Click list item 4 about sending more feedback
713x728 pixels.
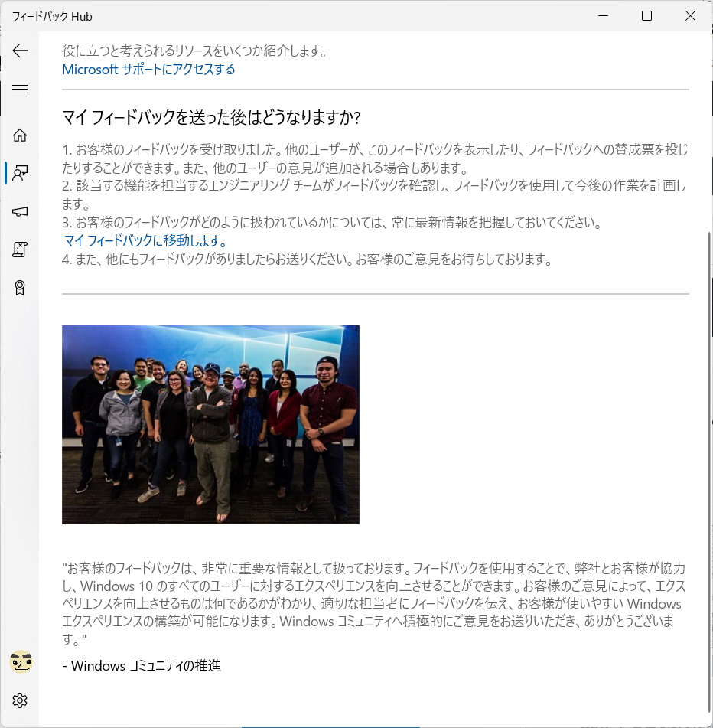click(x=307, y=259)
